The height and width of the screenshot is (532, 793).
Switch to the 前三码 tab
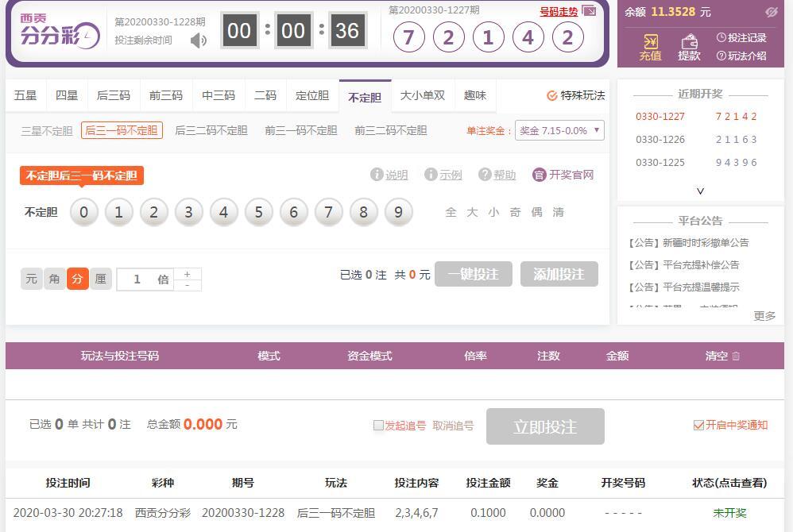click(x=166, y=95)
